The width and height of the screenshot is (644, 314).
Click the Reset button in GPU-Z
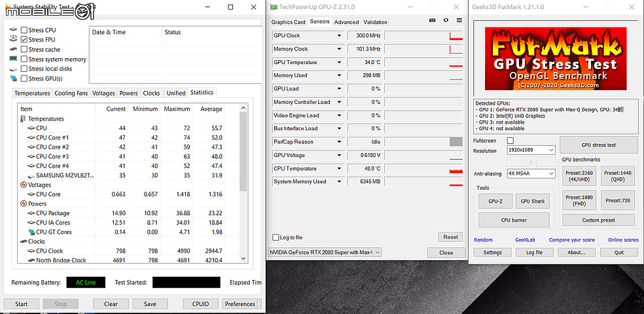[x=450, y=237]
